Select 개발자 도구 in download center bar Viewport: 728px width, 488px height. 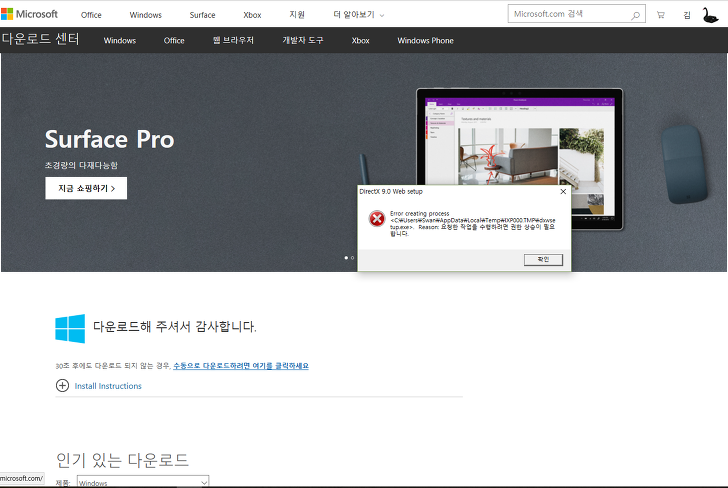(x=303, y=40)
